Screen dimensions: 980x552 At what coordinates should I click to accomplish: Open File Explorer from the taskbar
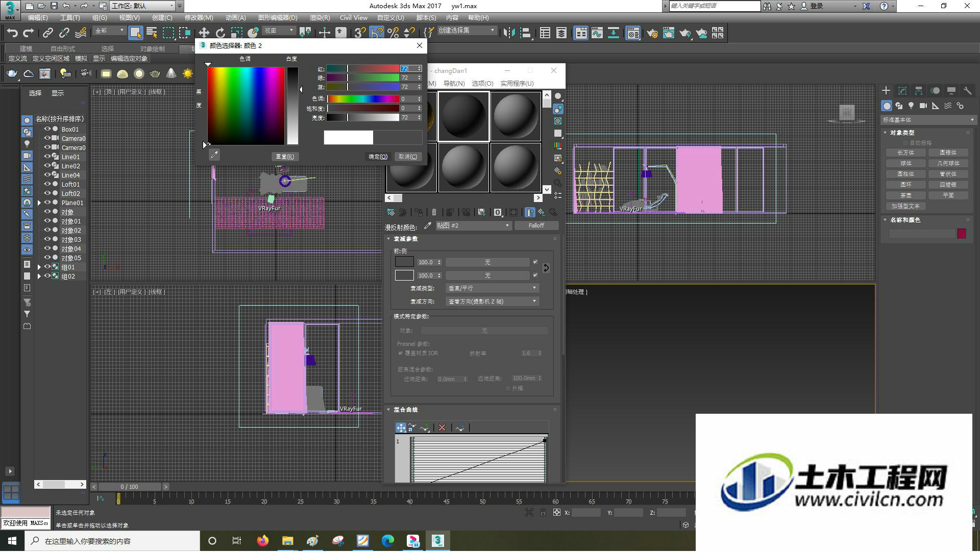tap(288, 541)
